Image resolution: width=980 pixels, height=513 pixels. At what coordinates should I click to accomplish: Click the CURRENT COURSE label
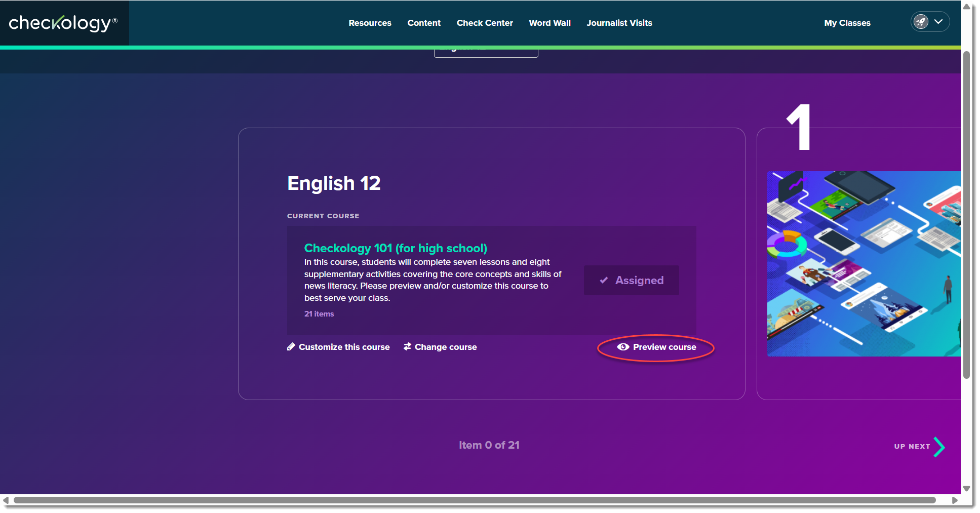(x=323, y=216)
